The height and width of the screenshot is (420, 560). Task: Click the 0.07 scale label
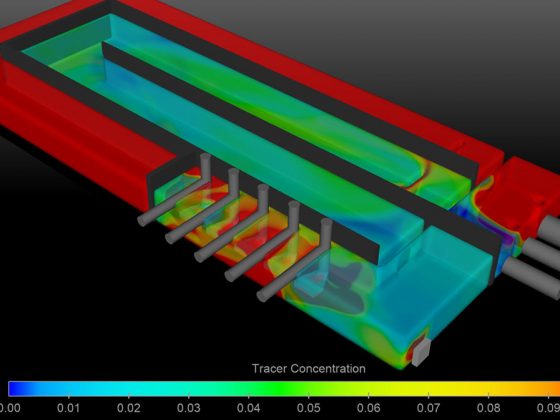(429, 408)
